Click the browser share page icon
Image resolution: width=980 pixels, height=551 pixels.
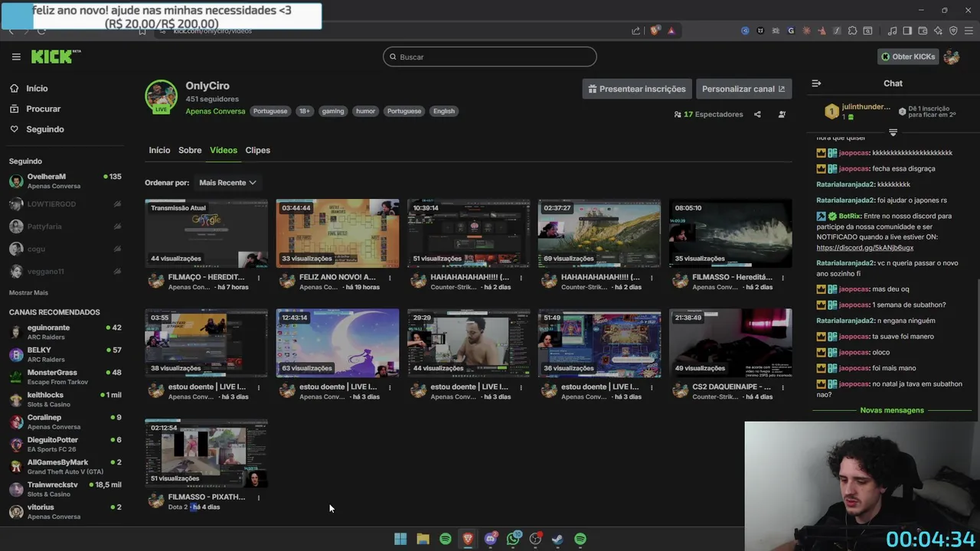click(x=635, y=31)
